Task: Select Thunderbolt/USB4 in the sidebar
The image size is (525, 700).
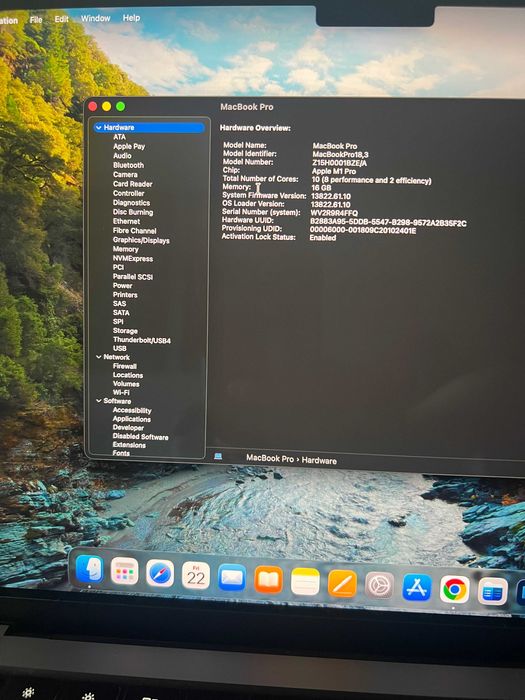Action: [x=142, y=340]
